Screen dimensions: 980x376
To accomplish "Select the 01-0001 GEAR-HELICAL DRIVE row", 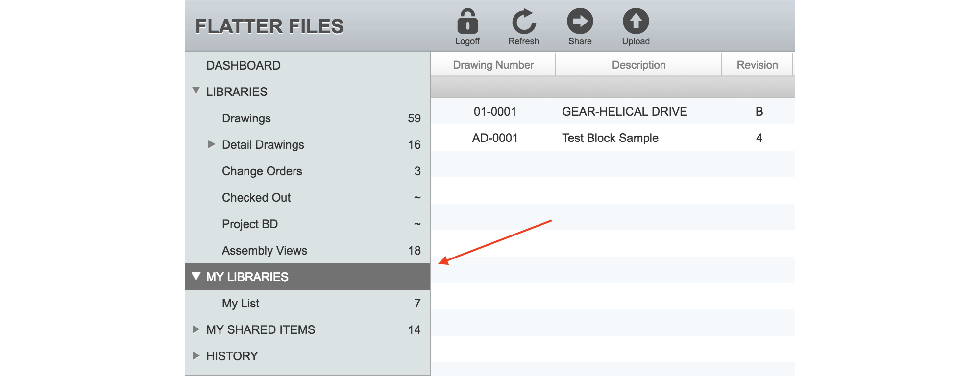I will click(613, 111).
